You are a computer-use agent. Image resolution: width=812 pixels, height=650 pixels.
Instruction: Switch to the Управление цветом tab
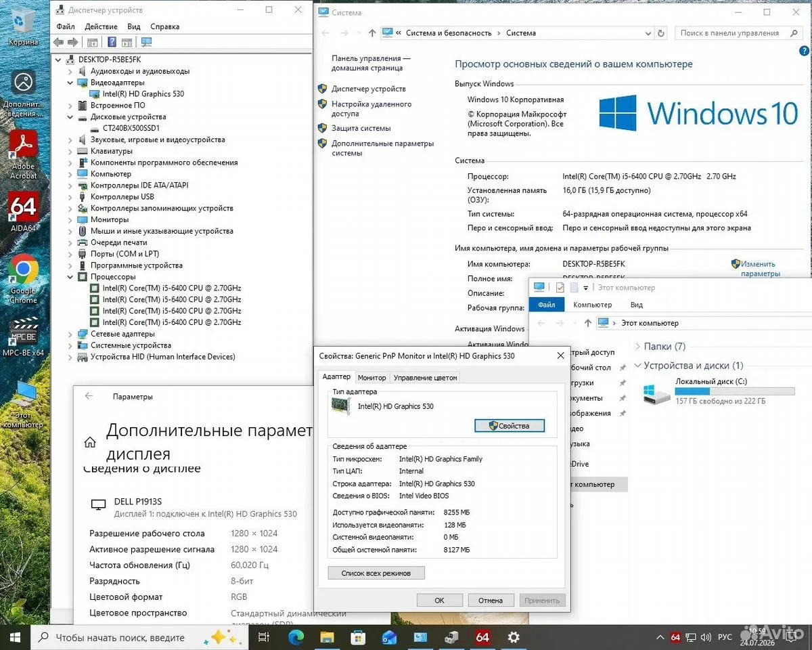[x=425, y=378]
